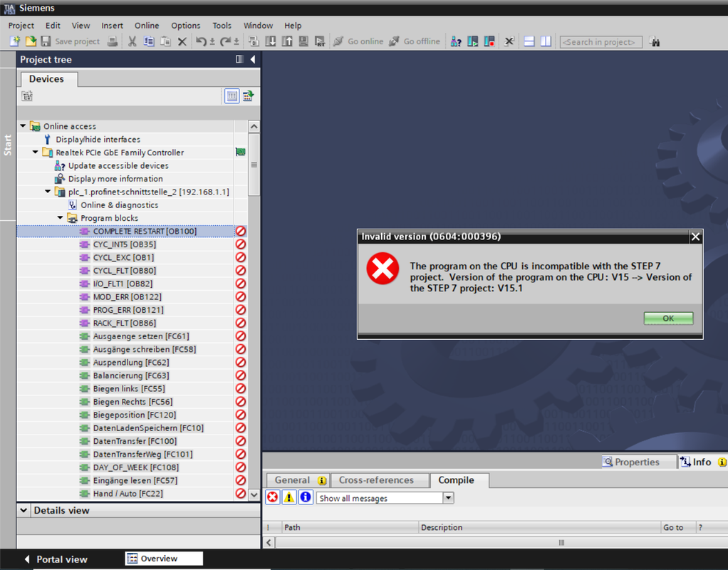Click the New project toolbar icon
Image resolution: width=728 pixels, height=570 pixels.
coord(15,41)
